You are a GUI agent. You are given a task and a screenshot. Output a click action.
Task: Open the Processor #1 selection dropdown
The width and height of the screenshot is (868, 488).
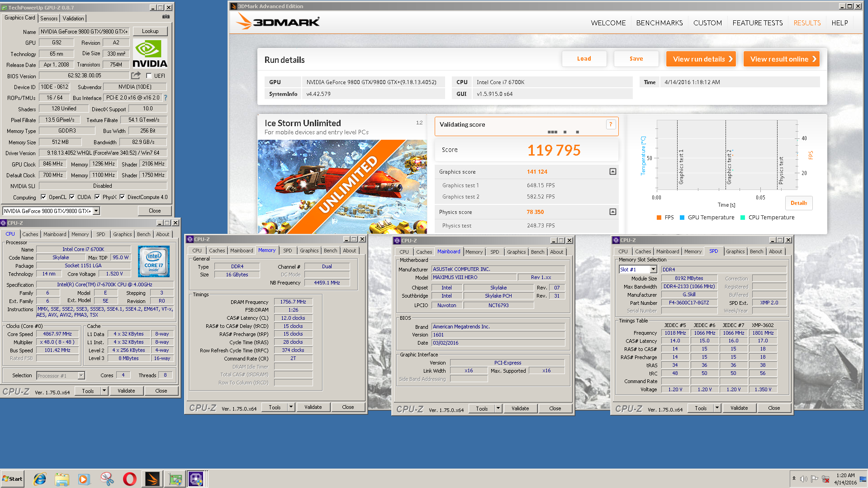pos(81,375)
